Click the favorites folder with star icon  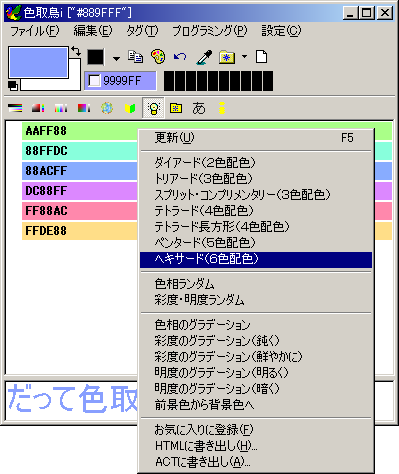pos(227,57)
